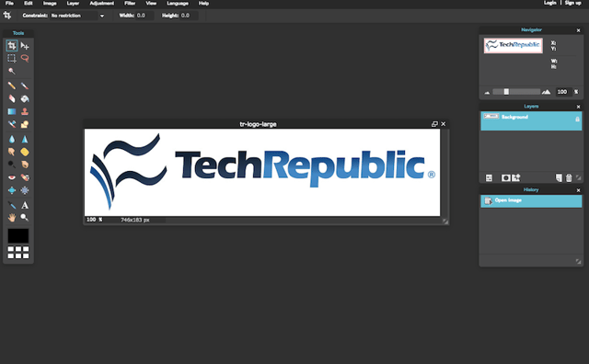Select the Brush tool

(25, 85)
